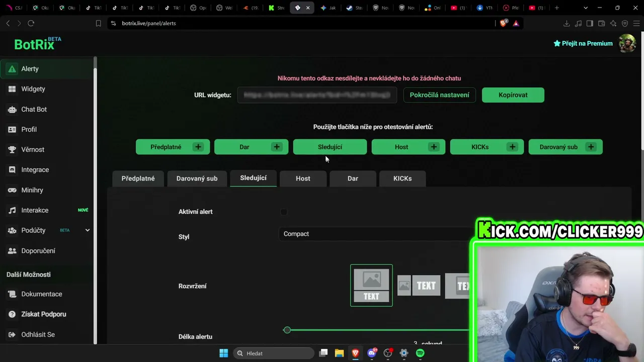This screenshot has height=362, width=644.
Task: Select the Sledující settings tab
Action: click(253, 178)
